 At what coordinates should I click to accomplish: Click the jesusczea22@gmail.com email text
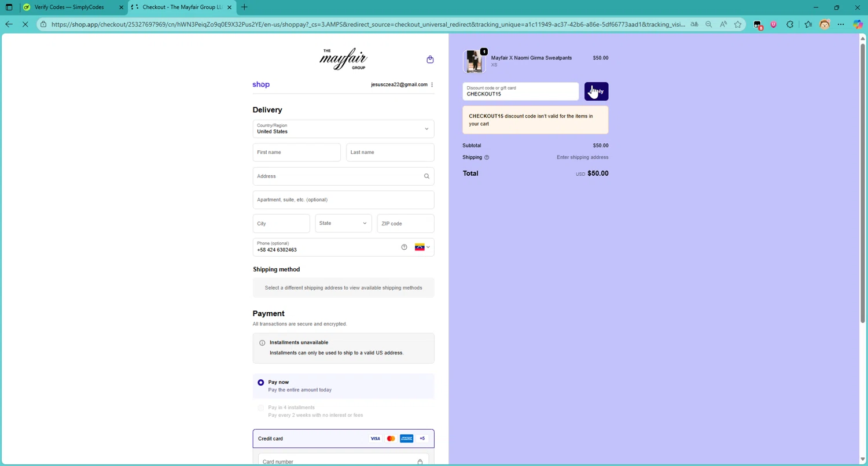[399, 85]
